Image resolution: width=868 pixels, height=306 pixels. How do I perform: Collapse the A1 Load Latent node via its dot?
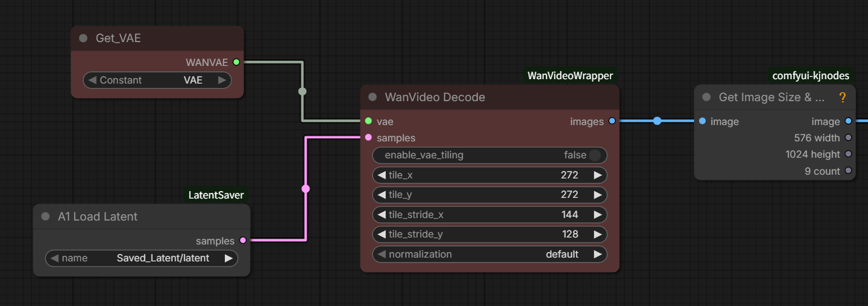point(45,216)
